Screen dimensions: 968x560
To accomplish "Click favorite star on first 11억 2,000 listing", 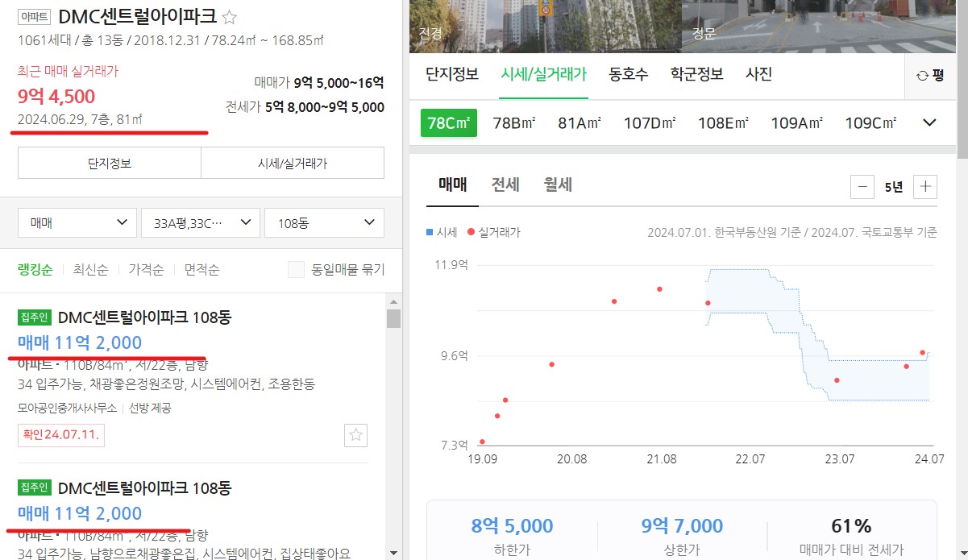I will [356, 436].
